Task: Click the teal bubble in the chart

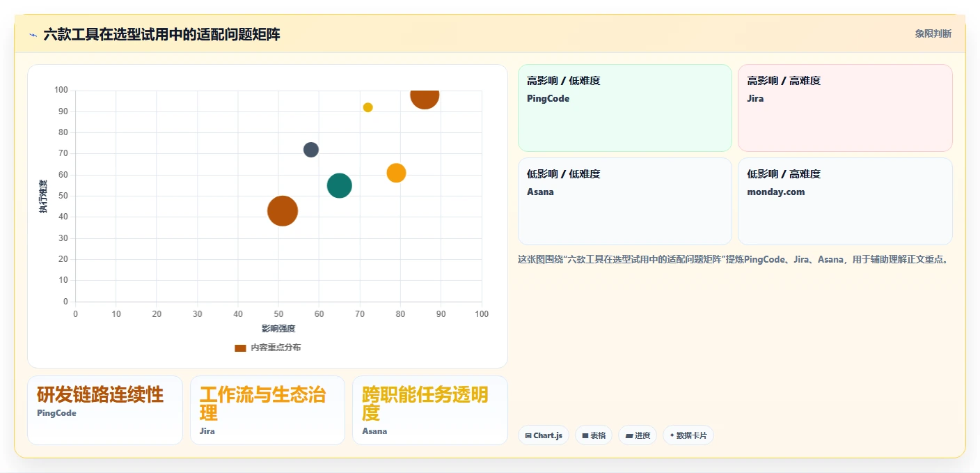Action: [339, 185]
